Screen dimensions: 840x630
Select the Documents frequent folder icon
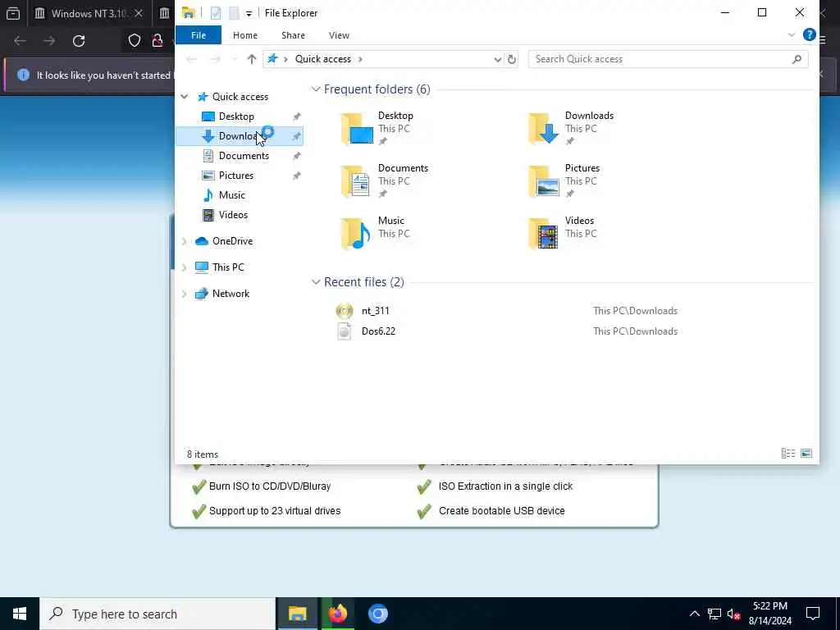tap(356, 181)
